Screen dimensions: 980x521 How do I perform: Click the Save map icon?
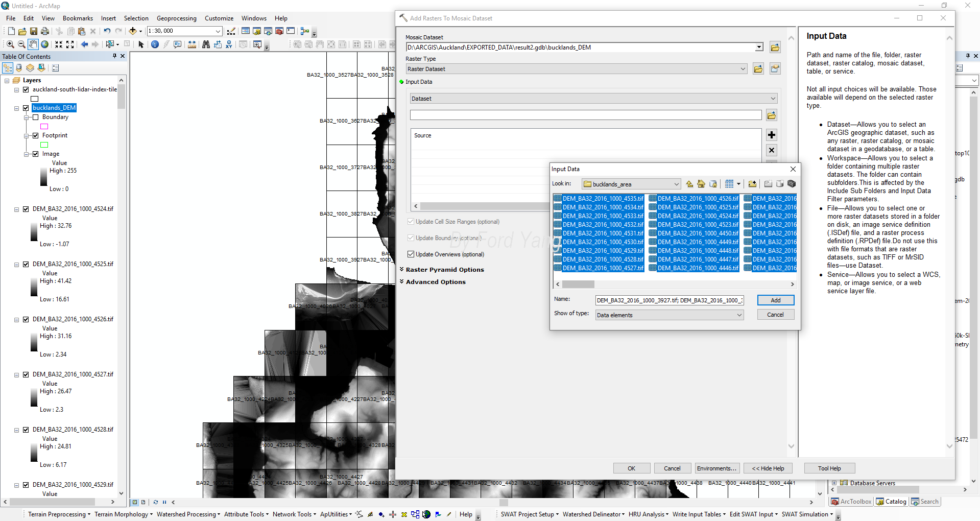point(34,31)
